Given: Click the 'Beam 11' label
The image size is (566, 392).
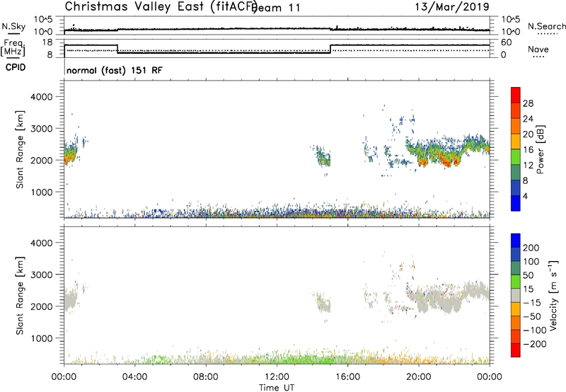Looking at the screenshot, I should click(277, 8).
